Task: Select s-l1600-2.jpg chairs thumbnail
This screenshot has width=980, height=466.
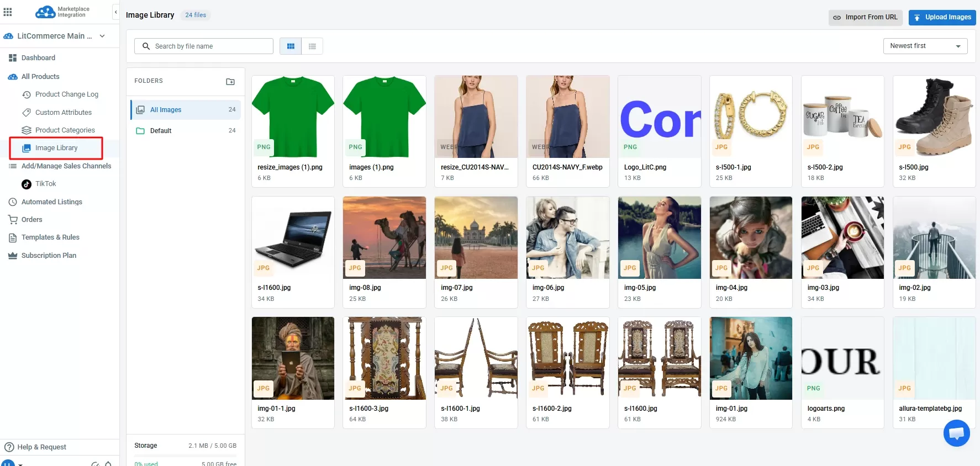Action: pos(568,358)
